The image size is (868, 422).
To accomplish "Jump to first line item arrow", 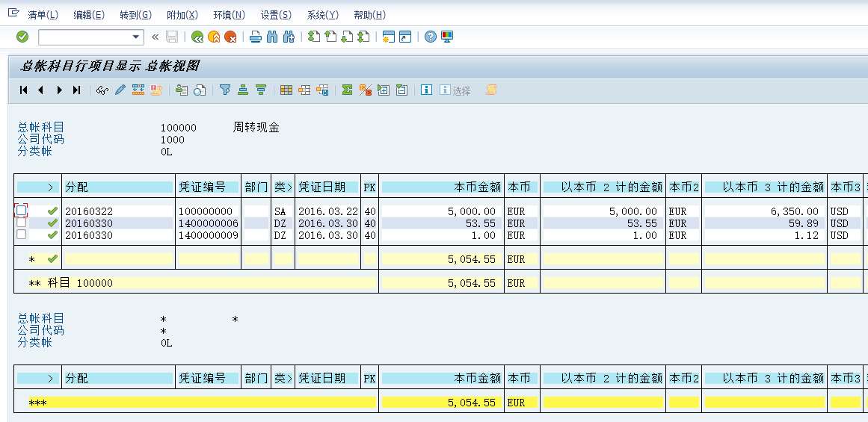I will click(x=23, y=90).
